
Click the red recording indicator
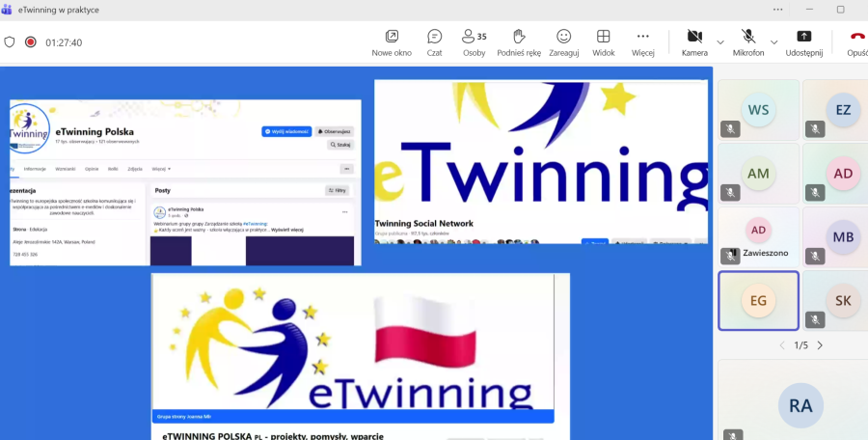click(31, 42)
